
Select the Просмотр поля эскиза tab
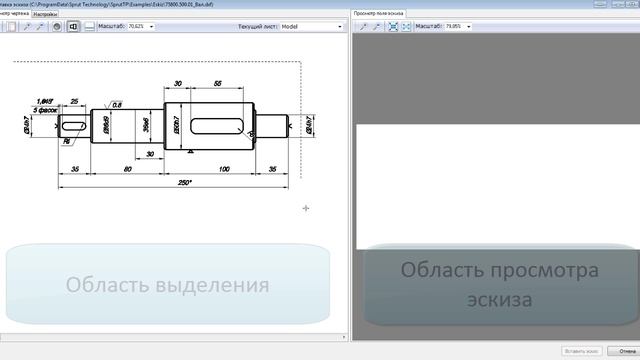[378, 13]
